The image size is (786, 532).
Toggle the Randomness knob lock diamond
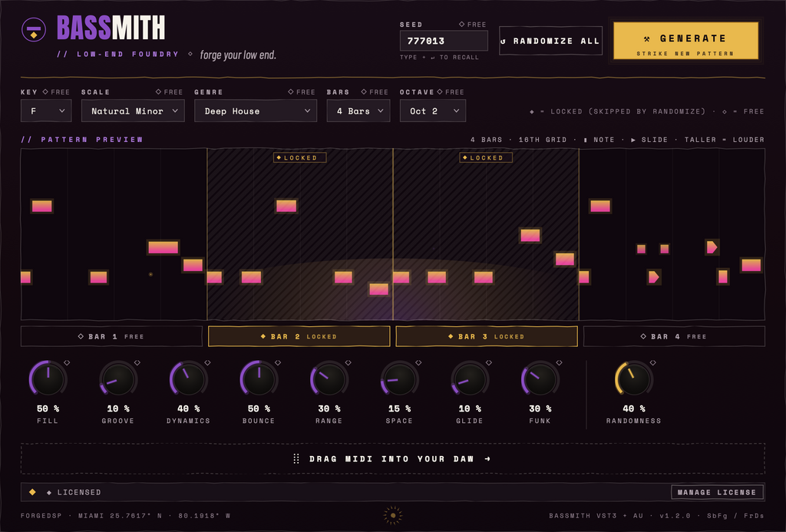(x=652, y=362)
